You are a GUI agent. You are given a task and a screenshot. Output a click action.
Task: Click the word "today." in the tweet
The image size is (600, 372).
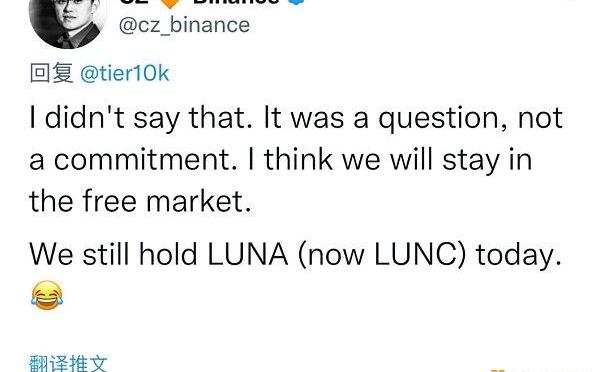(x=518, y=255)
